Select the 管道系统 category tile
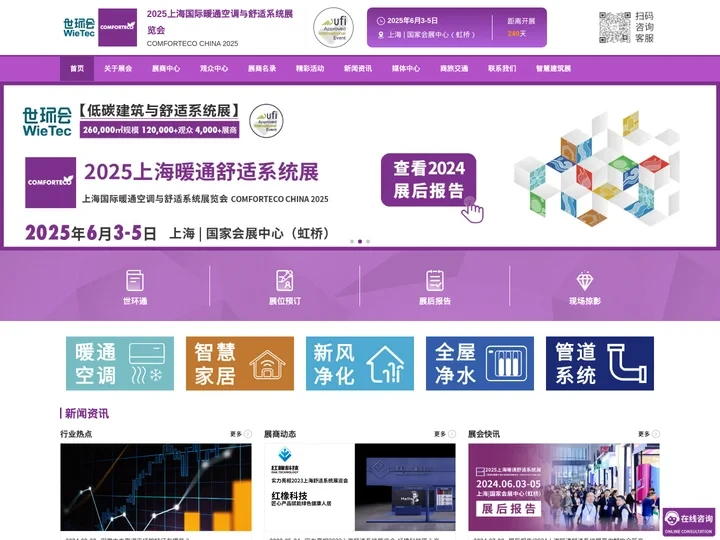This screenshot has width=720, height=540. point(600,363)
